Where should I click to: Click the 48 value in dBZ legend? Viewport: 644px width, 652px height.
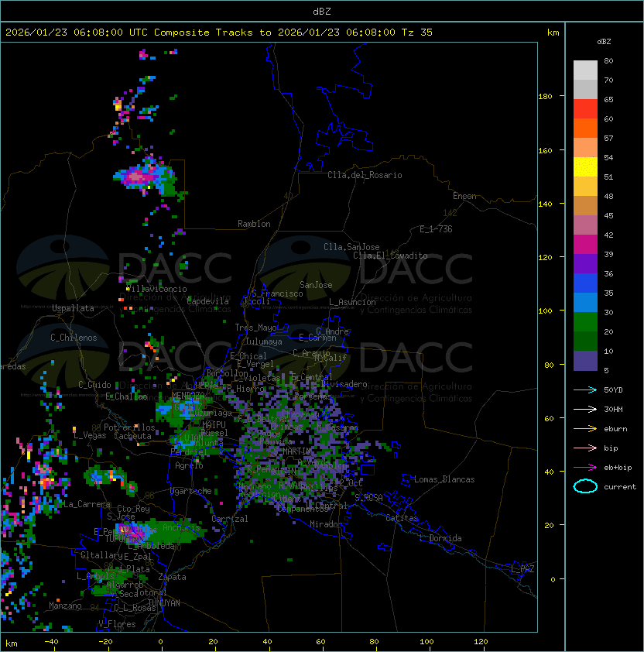[608, 196]
